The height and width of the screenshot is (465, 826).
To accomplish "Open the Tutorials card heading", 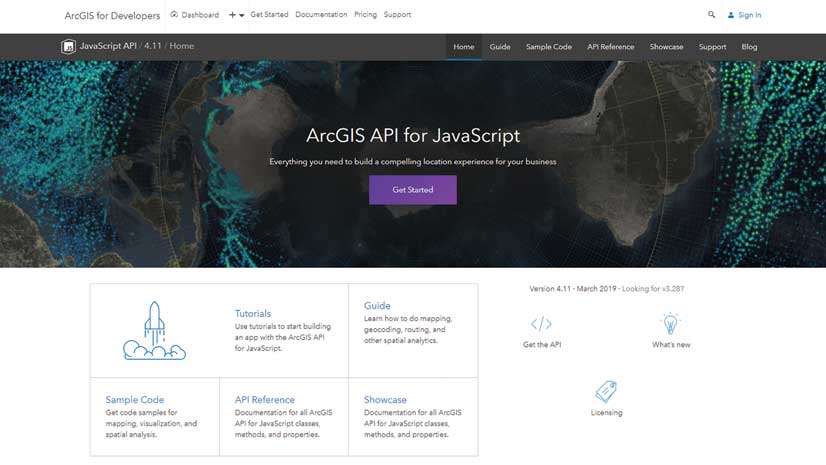I will coord(253,314).
